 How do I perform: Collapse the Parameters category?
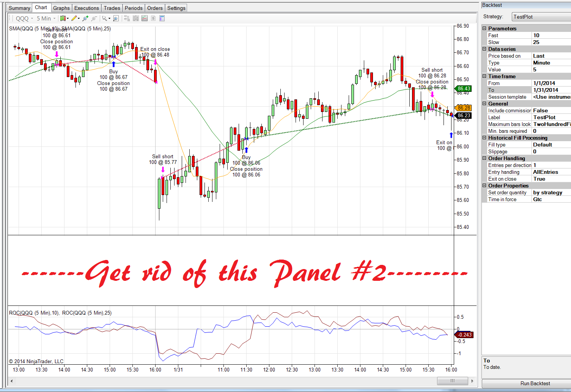[484, 28]
